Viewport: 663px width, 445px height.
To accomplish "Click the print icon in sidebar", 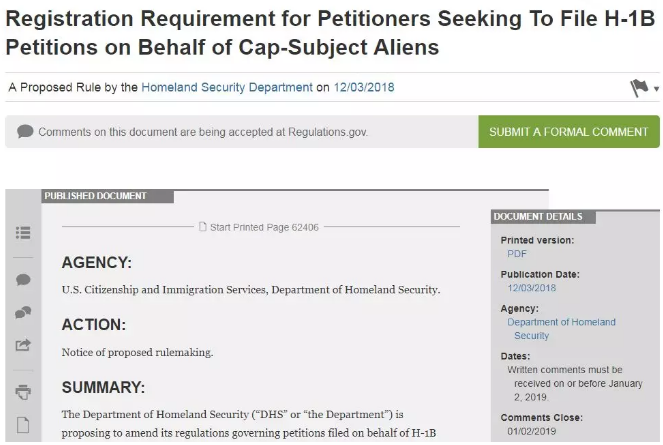I will point(23,392).
